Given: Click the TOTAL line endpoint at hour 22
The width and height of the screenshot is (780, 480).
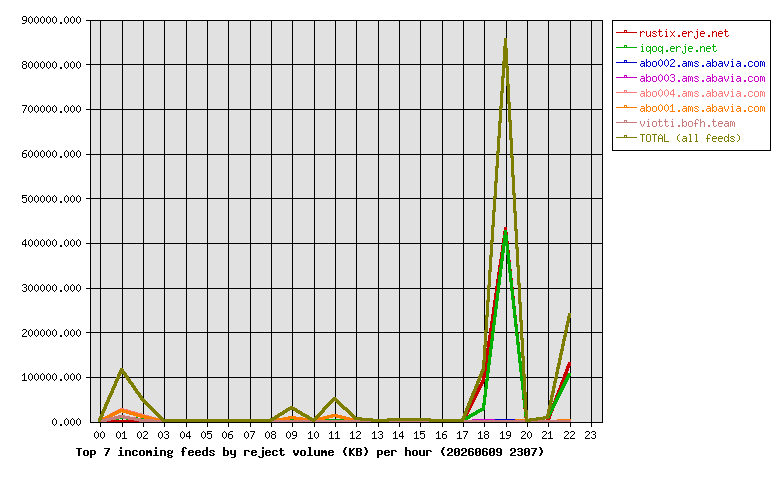Looking at the screenshot, I should (569, 315).
